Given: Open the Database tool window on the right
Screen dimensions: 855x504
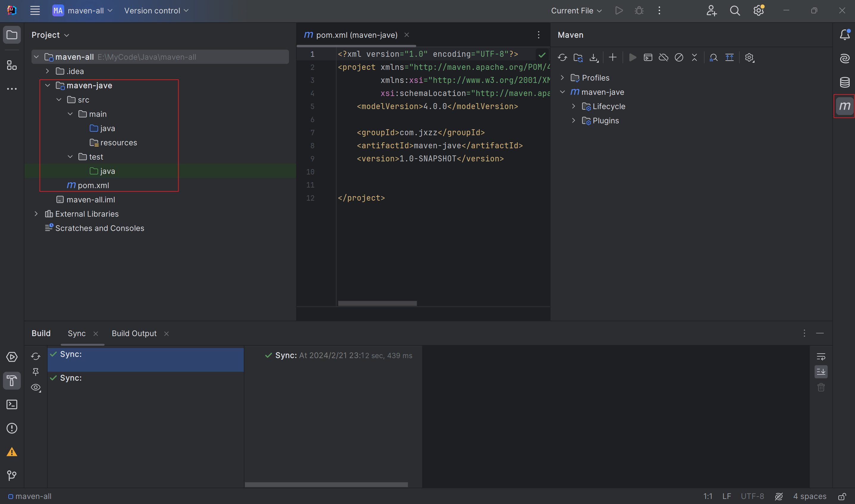Looking at the screenshot, I should click(x=845, y=82).
